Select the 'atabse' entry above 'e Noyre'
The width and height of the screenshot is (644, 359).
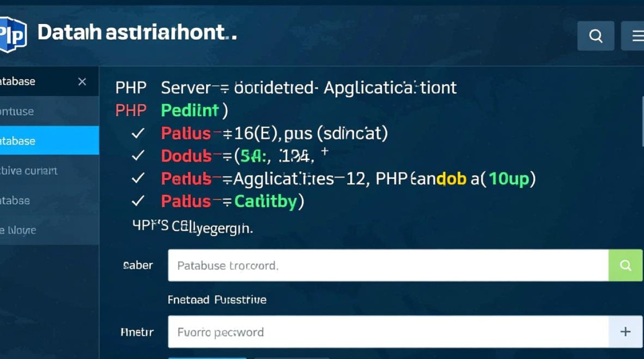[19, 201]
